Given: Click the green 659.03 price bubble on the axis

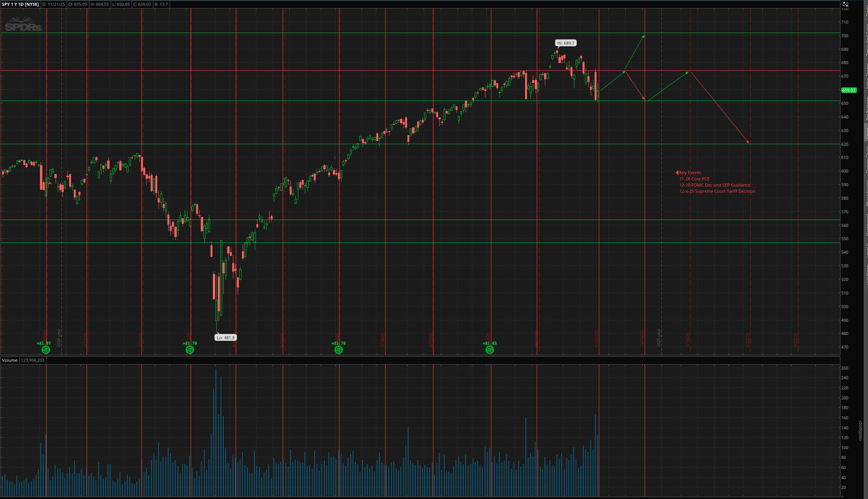Looking at the screenshot, I should tap(848, 90).
